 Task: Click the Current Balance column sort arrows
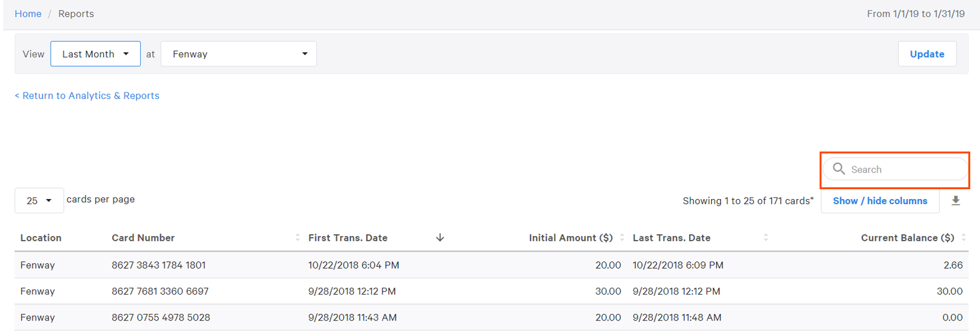[x=962, y=238]
